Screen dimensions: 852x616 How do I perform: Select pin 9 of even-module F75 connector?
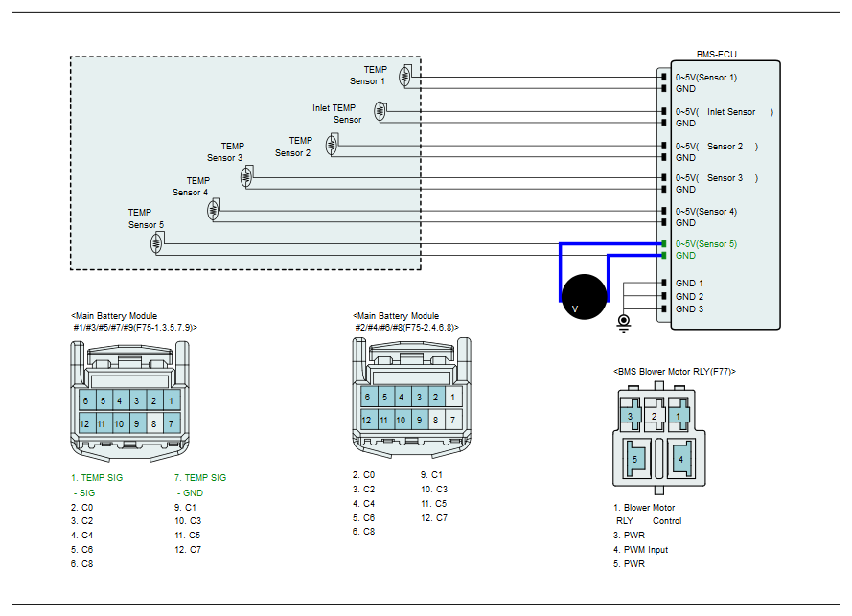click(x=420, y=420)
